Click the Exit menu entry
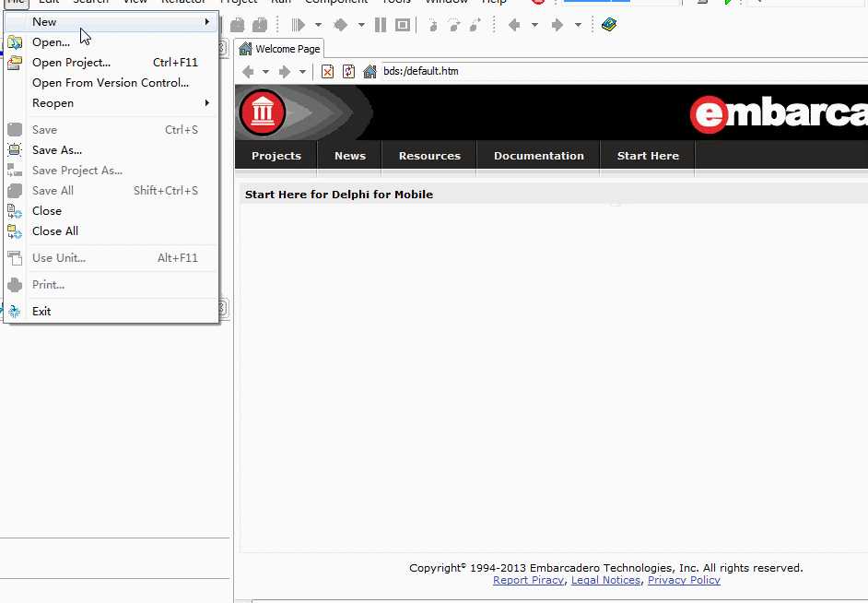This screenshot has width=868, height=603. point(111,312)
